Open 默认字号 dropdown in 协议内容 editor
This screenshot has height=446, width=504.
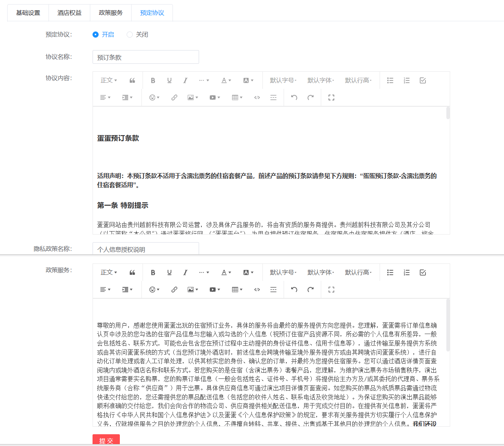(x=283, y=80)
